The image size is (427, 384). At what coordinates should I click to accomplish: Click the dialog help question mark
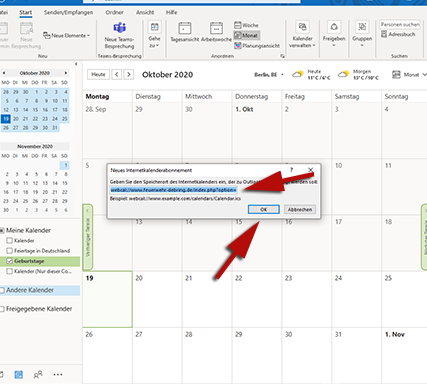(292, 170)
